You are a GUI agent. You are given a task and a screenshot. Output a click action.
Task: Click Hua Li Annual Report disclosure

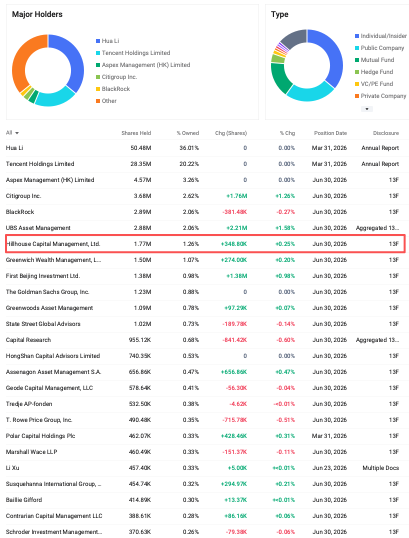pyautogui.click(x=380, y=148)
